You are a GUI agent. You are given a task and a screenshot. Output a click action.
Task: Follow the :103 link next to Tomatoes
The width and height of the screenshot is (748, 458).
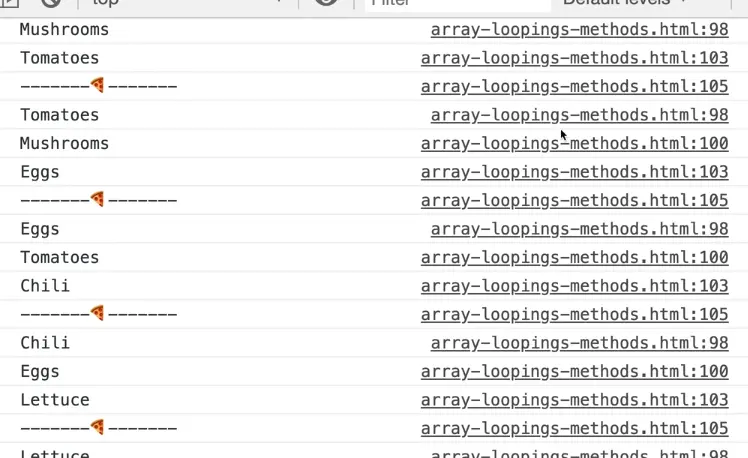pyautogui.click(x=574, y=59)
